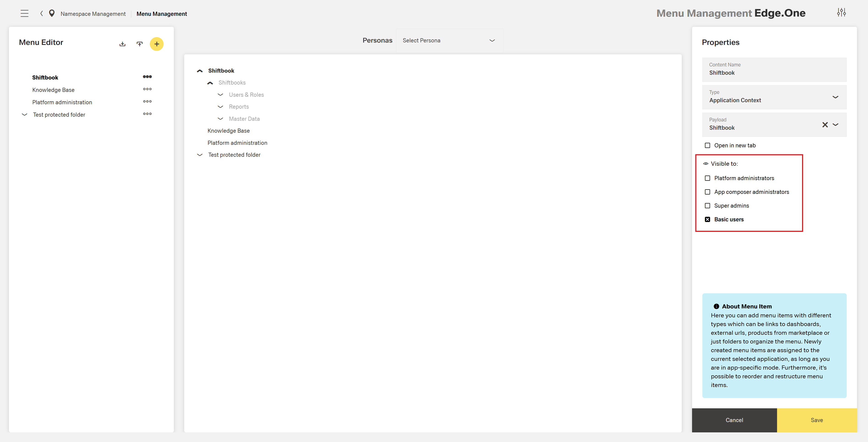Check Platform administrators under Visible to
868x442 pixels.
708,178
